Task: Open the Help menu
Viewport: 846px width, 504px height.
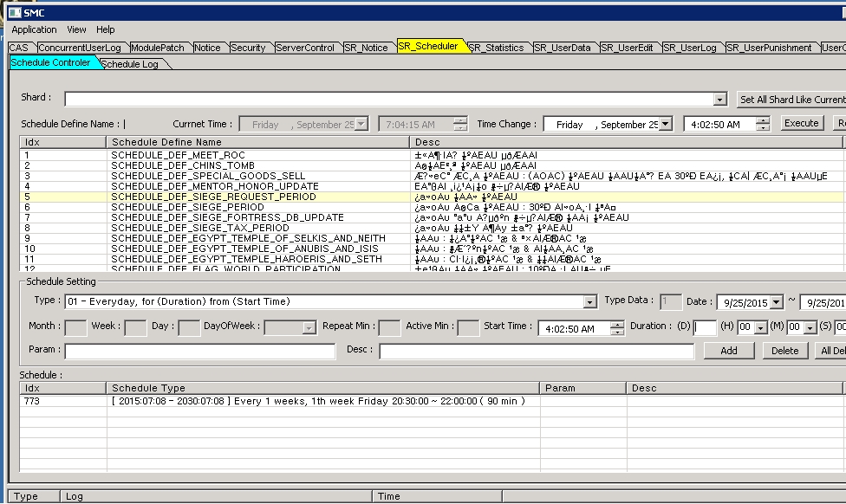Action: coord(105,29)
